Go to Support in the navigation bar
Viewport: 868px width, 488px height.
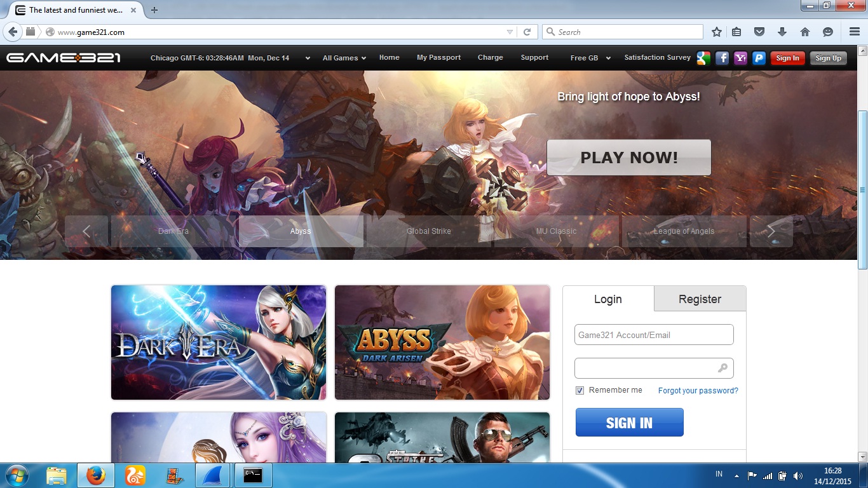534,57
